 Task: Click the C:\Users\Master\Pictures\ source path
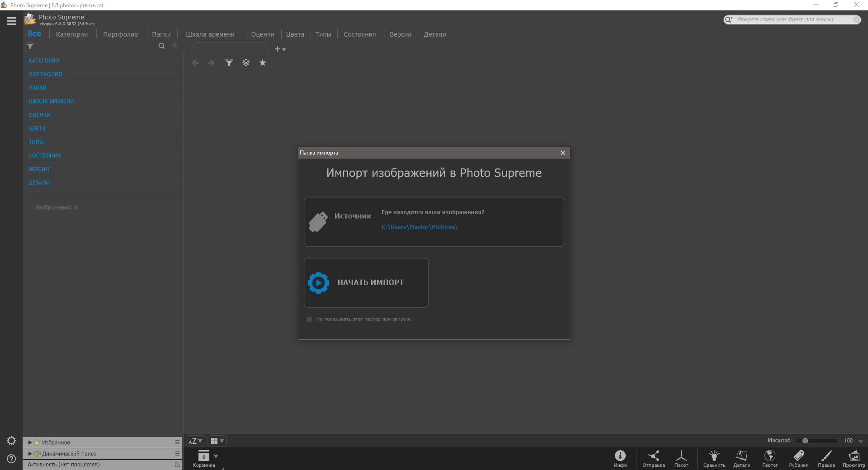point(420,227)
